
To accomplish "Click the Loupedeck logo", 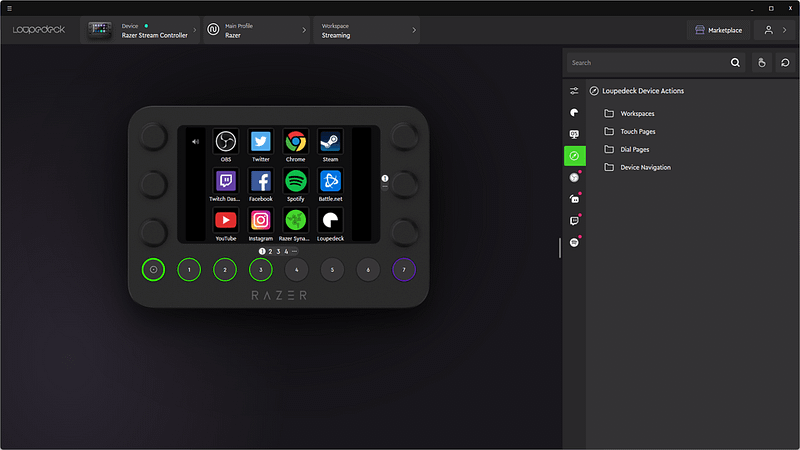I will click(39, 30).
